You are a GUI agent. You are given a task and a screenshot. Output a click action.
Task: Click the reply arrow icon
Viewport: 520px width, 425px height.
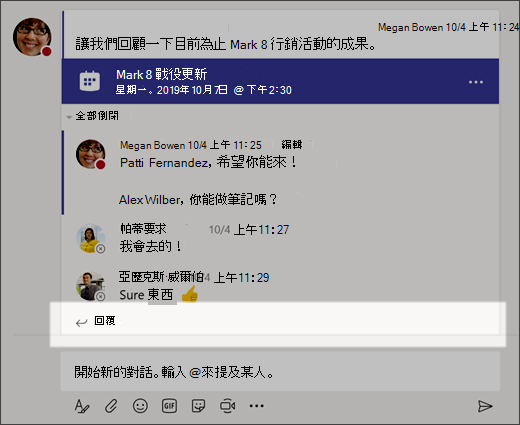coord(81,322)
